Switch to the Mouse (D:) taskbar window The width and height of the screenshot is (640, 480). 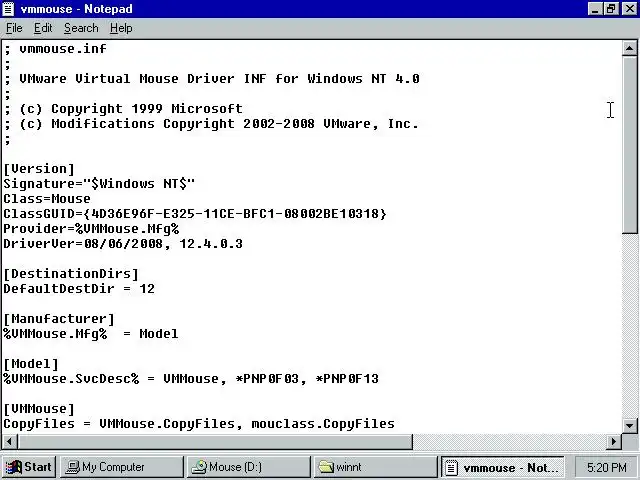coord(249,467)
